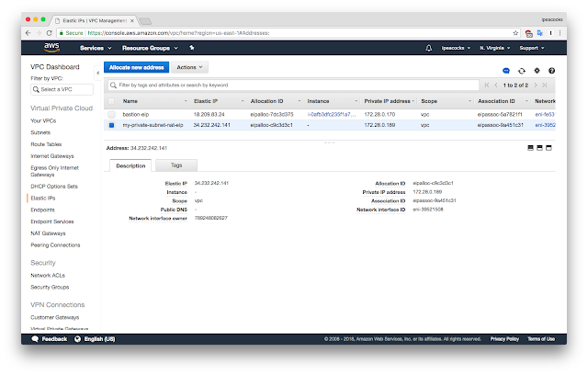
Task: Collapse the VPC sidebar with the arrow
Action: pos(97,74)
